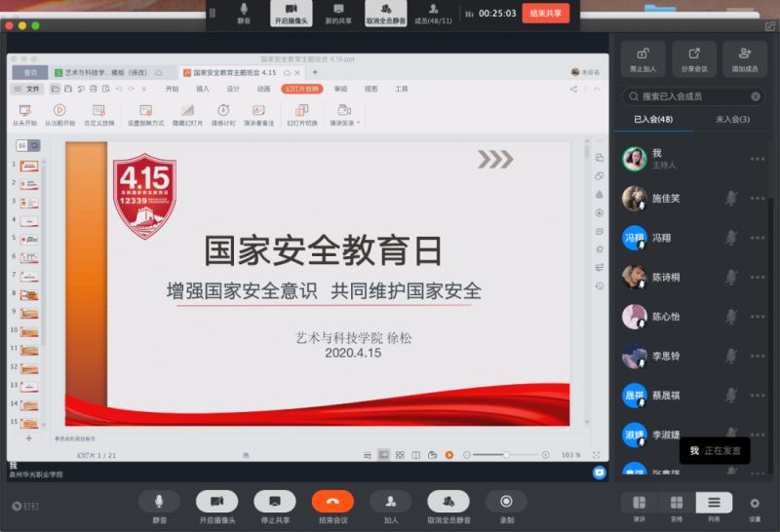This screenshot has width=780, height=532.
Task: Open more options for 李思铃
Action: point(758,356)
